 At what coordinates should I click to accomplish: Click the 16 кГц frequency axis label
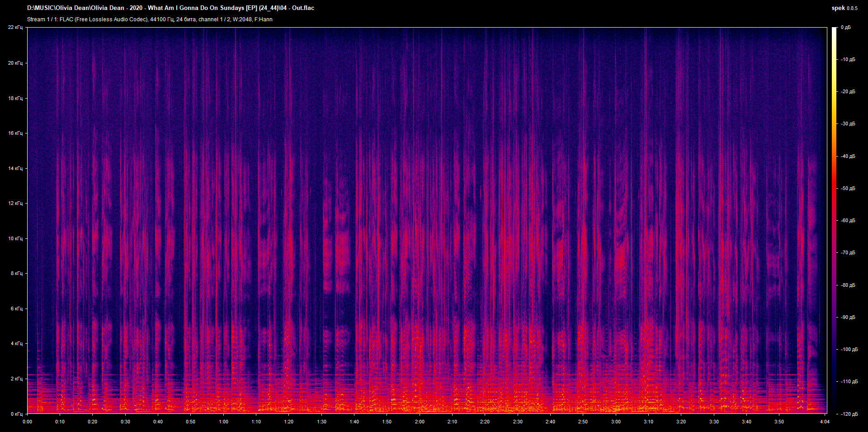pos(15,133)
